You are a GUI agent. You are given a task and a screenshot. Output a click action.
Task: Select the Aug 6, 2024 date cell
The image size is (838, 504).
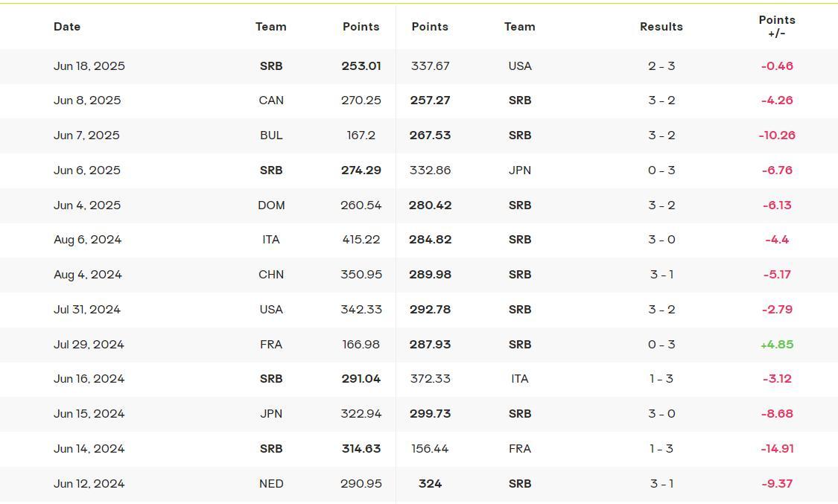87,240
